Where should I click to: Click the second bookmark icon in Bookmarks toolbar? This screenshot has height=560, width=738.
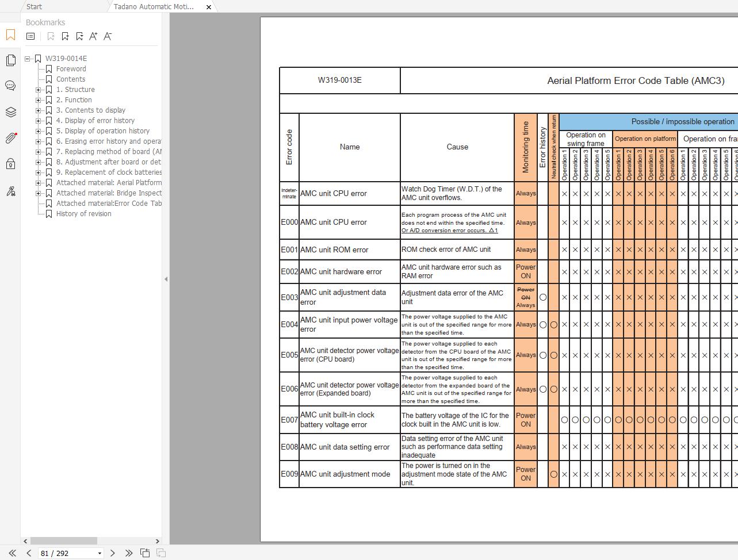[x=65, y=36]
